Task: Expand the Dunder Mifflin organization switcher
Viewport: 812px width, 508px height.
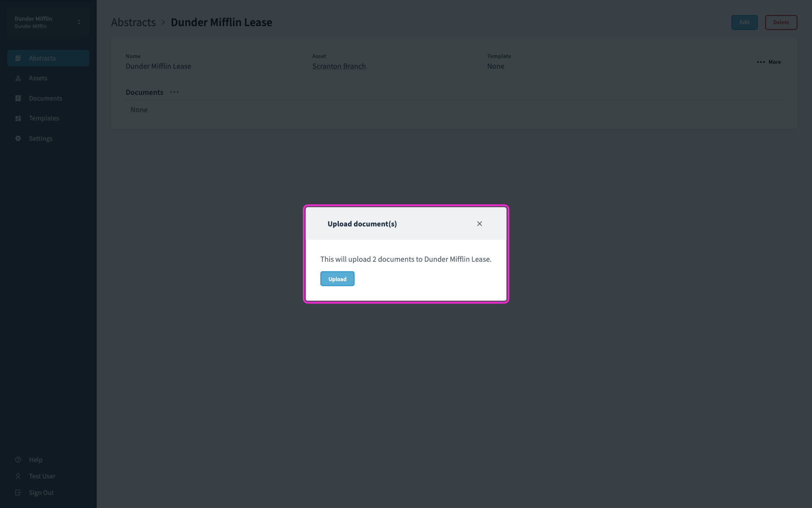Action: coord(48,22)
